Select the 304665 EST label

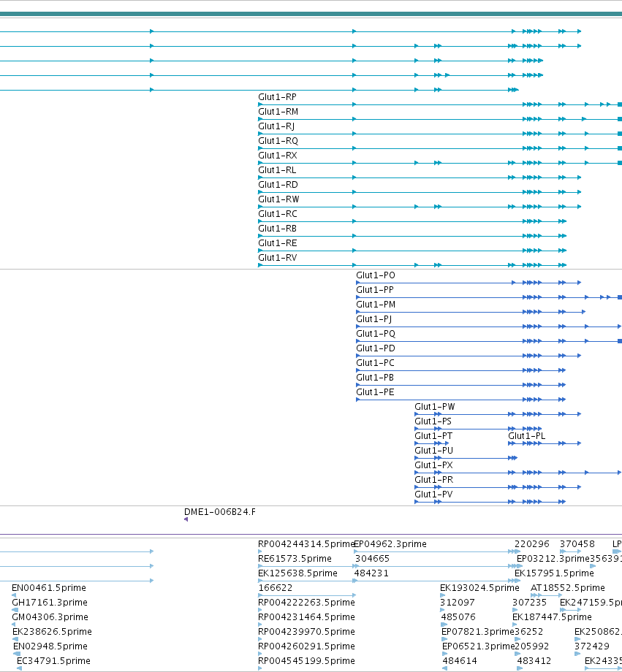tap(372, 559)
